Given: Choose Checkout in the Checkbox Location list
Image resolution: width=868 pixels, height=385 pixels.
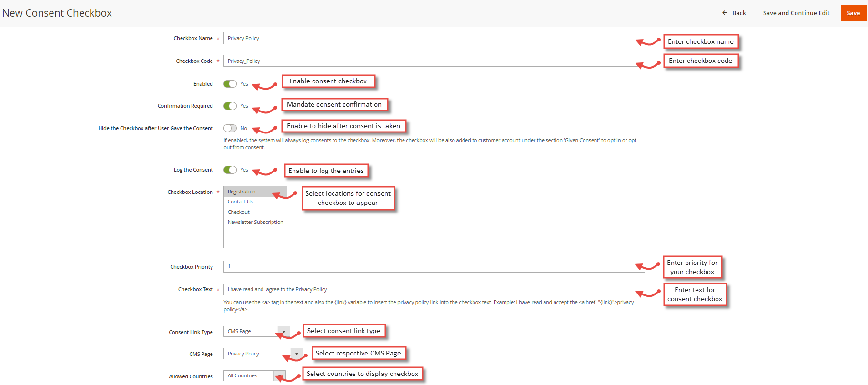Looking at the screenshot, I should pos(239,212).
